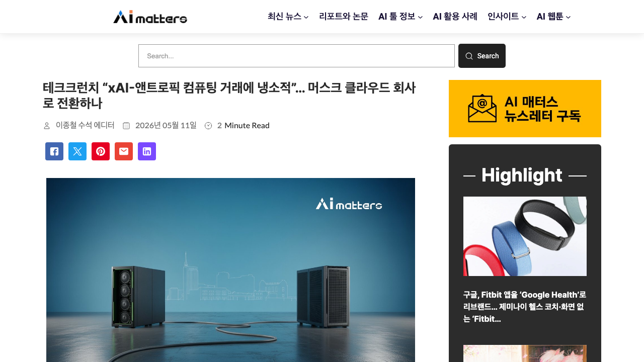This screenshot has height=362, width=644.
Task: Open author link 이종철 수석 에디터
Action: pyautogui.click(x=85, y=125)
